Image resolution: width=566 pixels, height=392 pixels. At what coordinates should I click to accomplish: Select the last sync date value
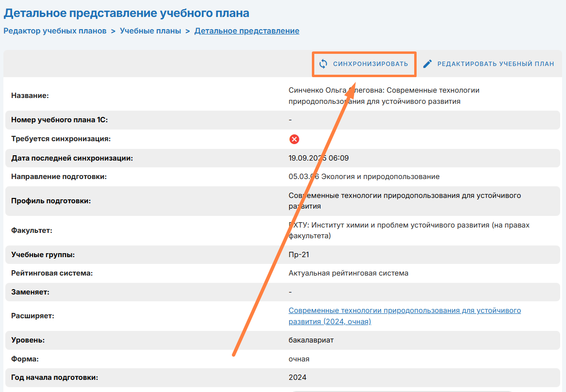pos(319,158)
